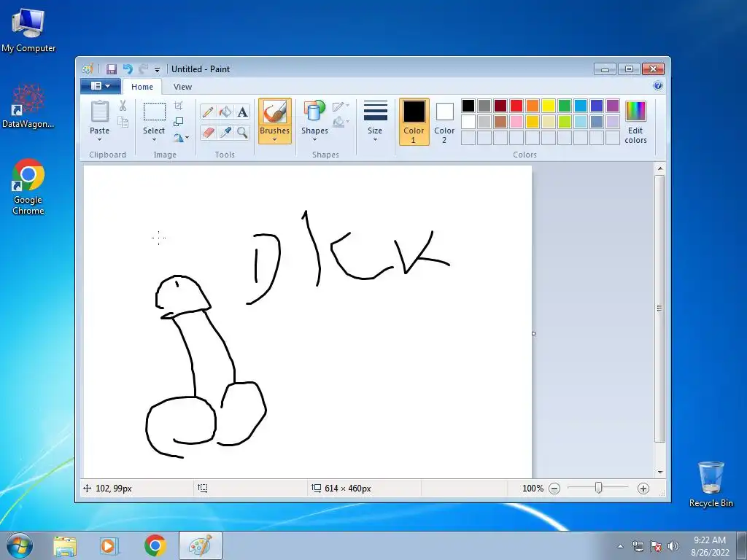Activate Color 2 background selector
The width and height of the screenshot is (747, 560).
(444, 122)
